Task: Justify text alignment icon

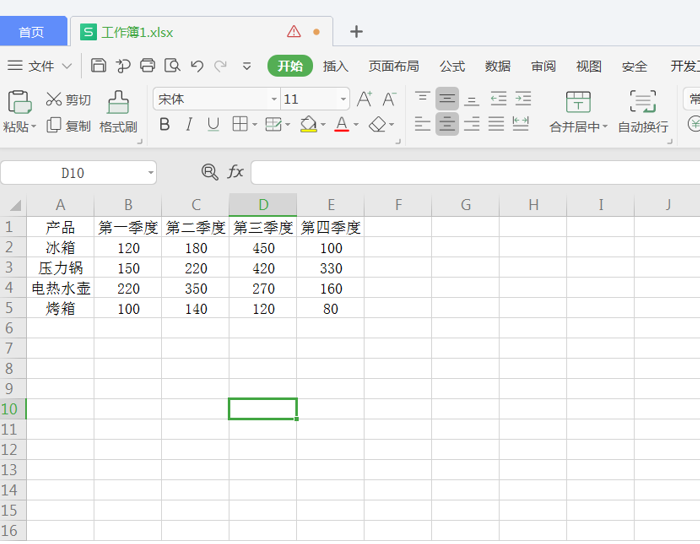Action: point(496,124)
